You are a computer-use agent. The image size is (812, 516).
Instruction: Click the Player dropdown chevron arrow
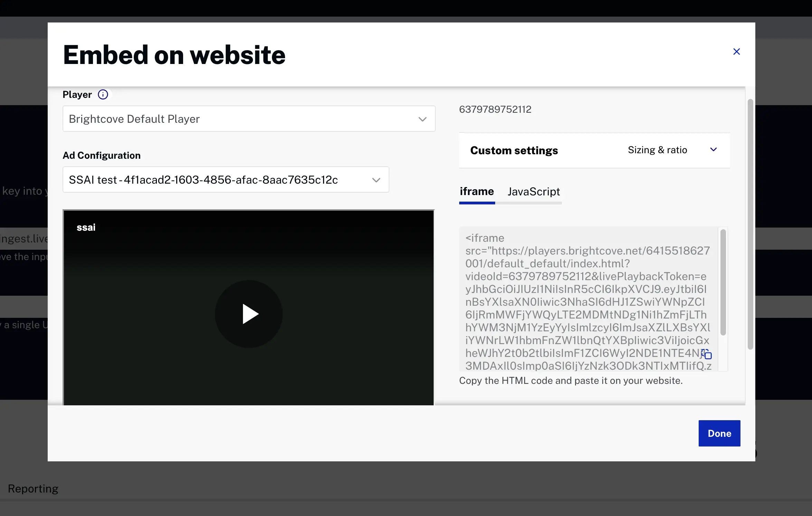pyautogui.click(x=422, y=119)
